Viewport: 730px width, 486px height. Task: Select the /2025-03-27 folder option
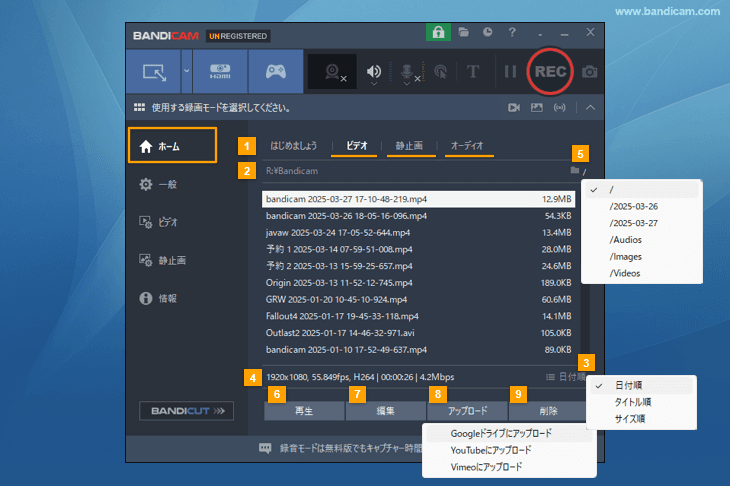pos(642,223)
